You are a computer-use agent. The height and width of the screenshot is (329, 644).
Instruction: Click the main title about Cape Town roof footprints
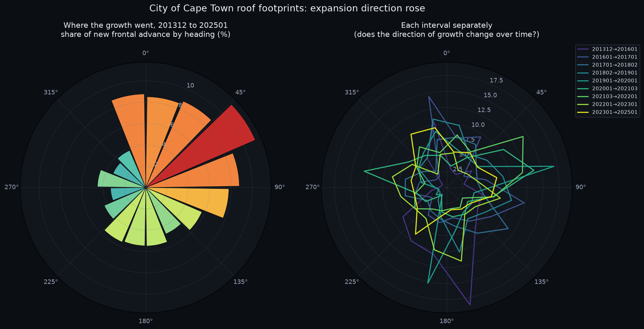pos(287,8)
